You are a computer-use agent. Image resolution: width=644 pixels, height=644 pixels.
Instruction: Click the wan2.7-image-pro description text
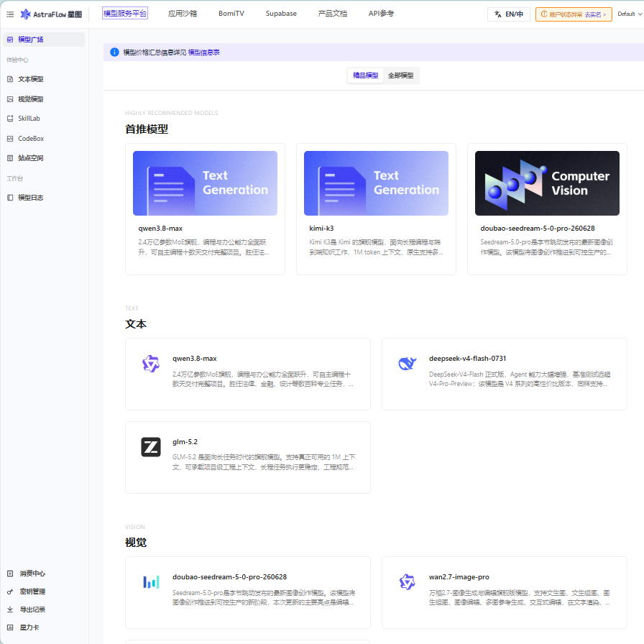point(520,597)
